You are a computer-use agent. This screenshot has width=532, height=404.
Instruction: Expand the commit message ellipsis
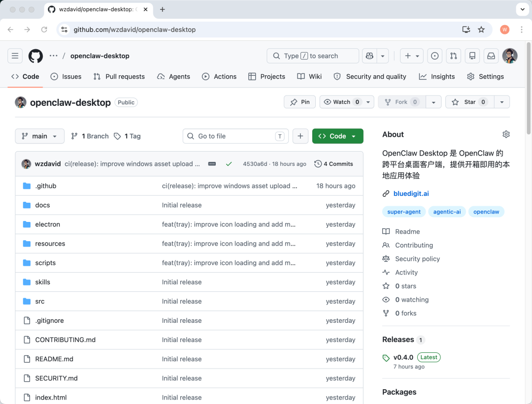[212, 164]
